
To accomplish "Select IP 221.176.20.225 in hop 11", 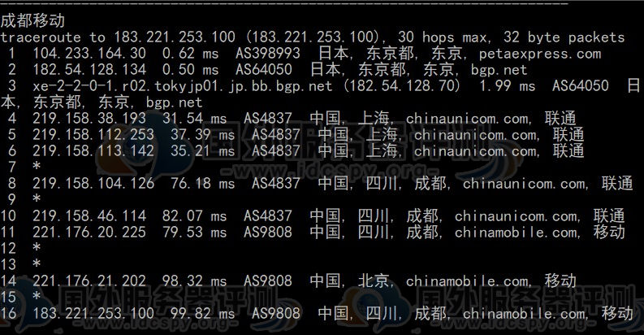I will (89, 233).
